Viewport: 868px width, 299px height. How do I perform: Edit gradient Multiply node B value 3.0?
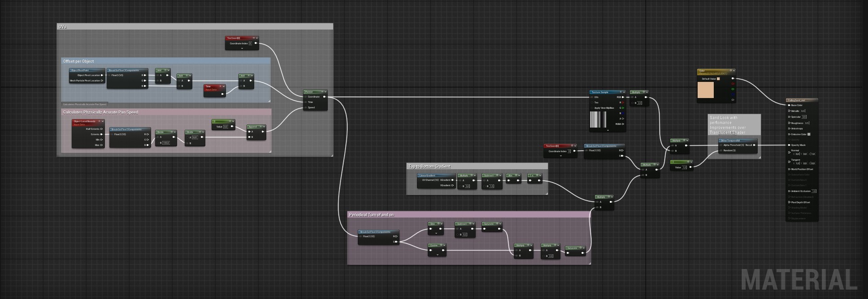pos(467,186)
